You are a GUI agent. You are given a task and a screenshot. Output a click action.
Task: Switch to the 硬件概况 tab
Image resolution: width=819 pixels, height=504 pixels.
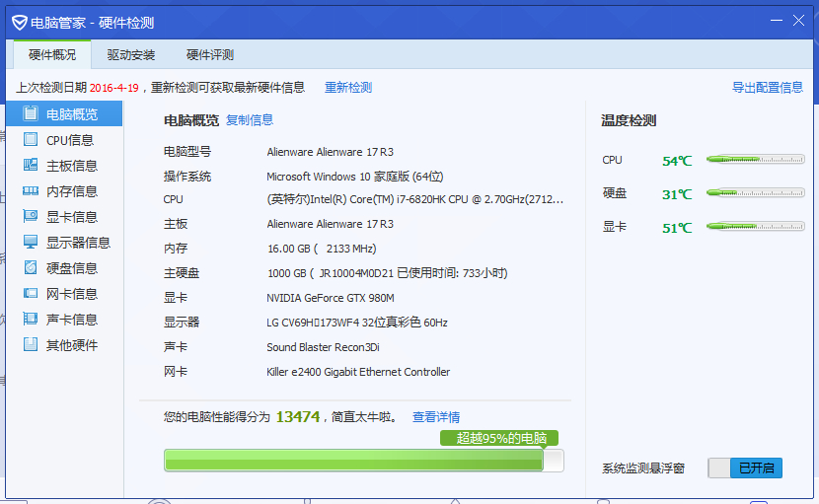[x=52, y=55]
